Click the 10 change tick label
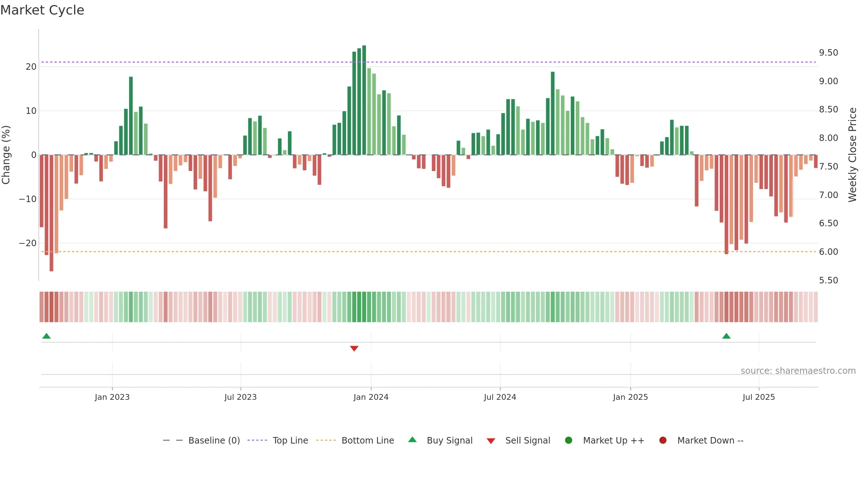Viewport: 868px width, 488px height. [31, 111]
